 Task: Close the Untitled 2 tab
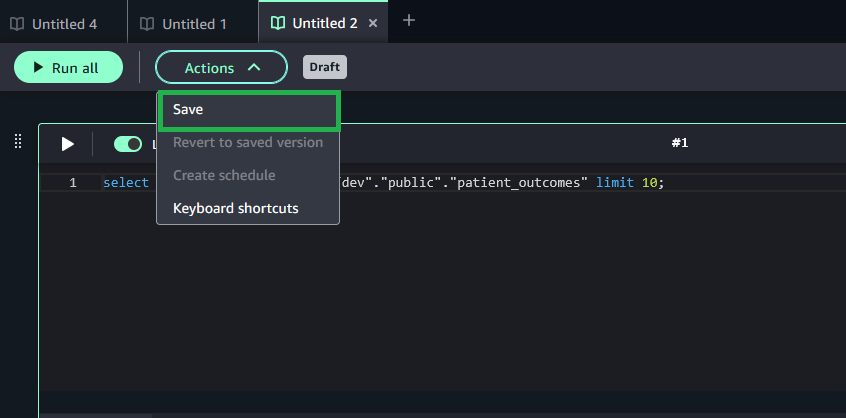[373, 23]
